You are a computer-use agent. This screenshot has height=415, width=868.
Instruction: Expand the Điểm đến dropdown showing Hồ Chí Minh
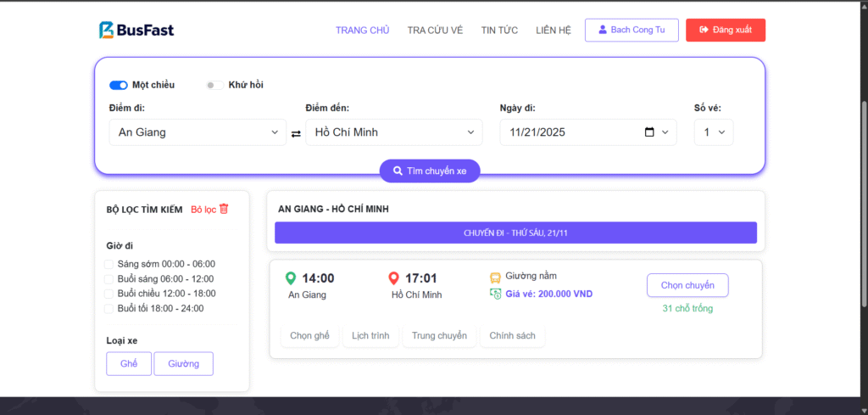tap(393, 132)
